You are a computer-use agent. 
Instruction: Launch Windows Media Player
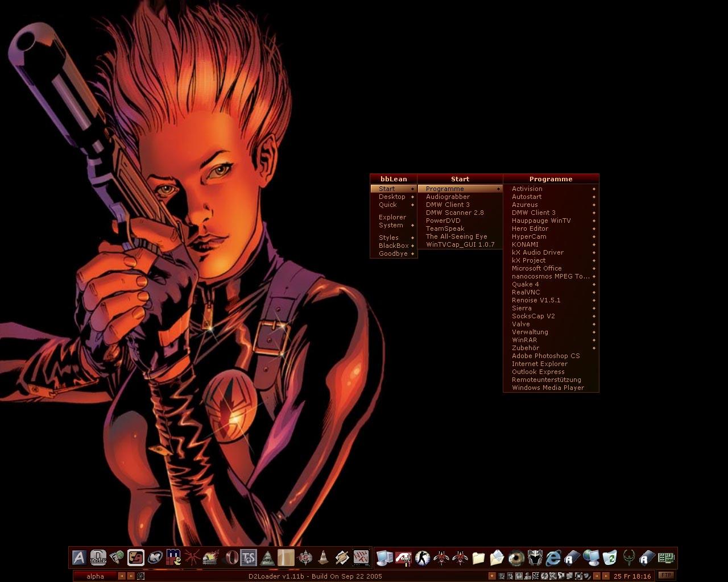551,388
